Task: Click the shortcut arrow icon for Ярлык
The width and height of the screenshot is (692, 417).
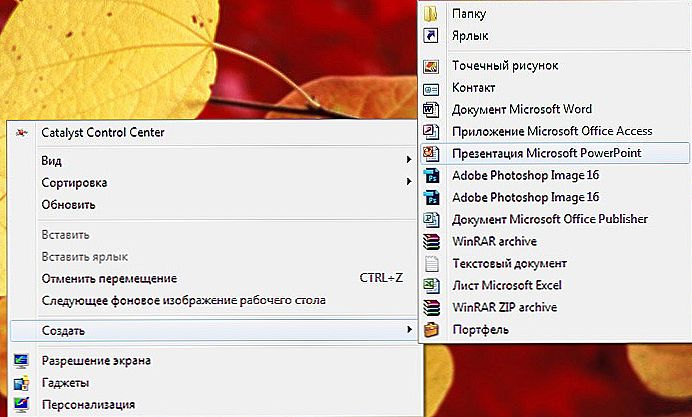Action: pos(431,35)
